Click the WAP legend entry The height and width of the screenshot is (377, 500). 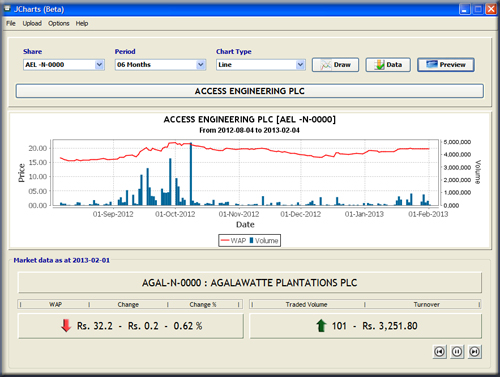click(x=233, y=241)
